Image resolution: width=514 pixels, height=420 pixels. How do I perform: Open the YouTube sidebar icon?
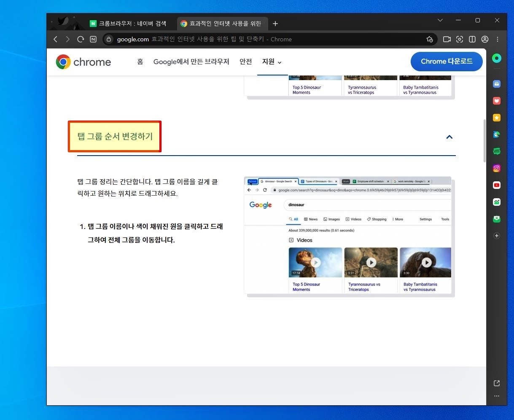[x=497, y=185]
